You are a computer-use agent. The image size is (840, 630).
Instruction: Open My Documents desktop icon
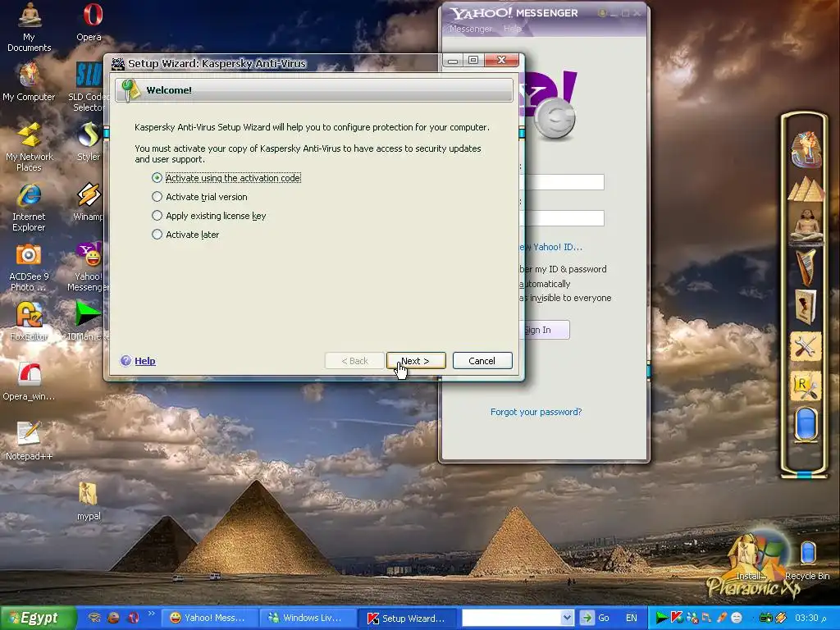[x=29, y=27]
